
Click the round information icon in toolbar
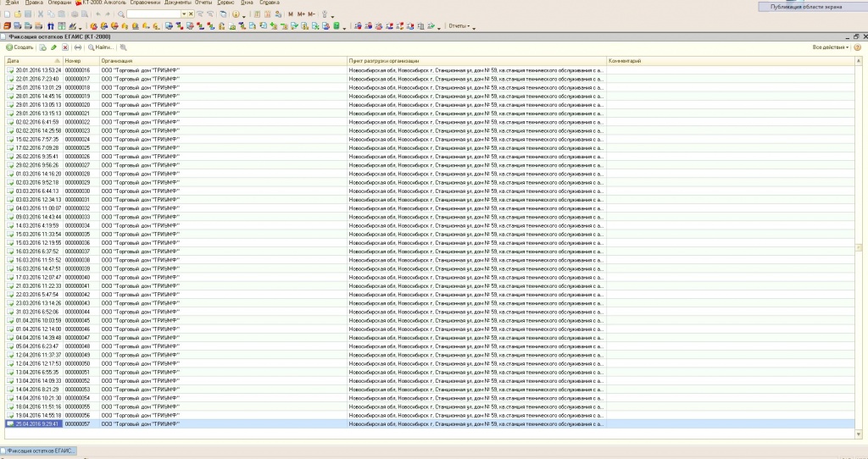236,14
